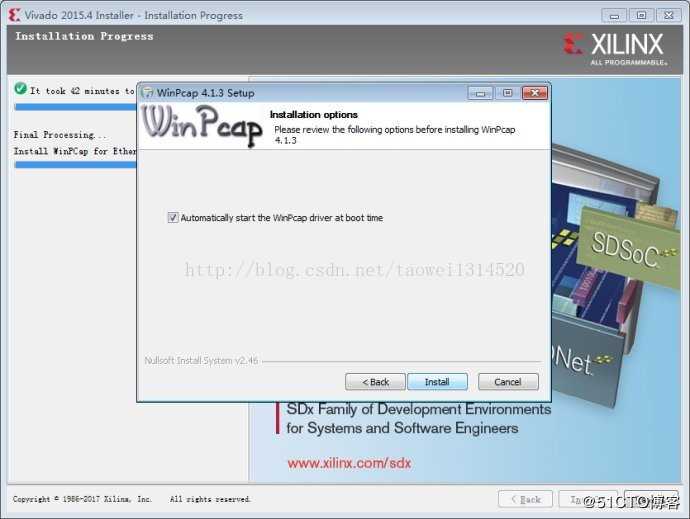Click the SDSoC box graphic
Viewport: 690px width, 519px height.
(629, 248)
